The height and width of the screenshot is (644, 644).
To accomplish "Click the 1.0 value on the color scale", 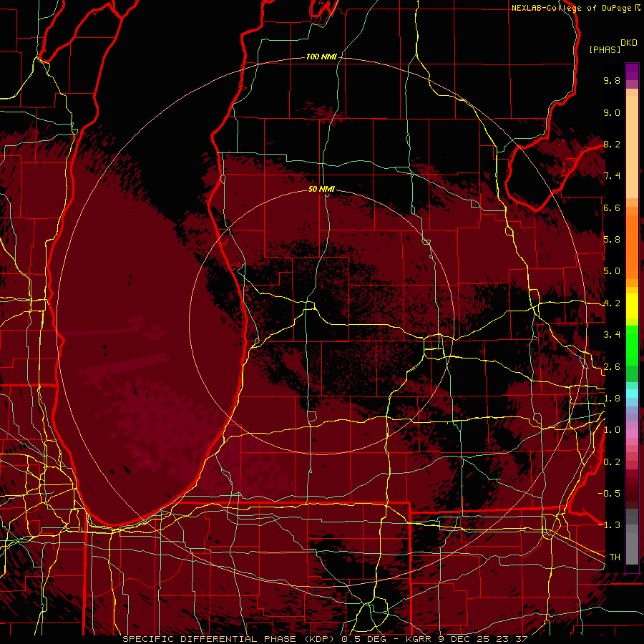I will (612, 430).
